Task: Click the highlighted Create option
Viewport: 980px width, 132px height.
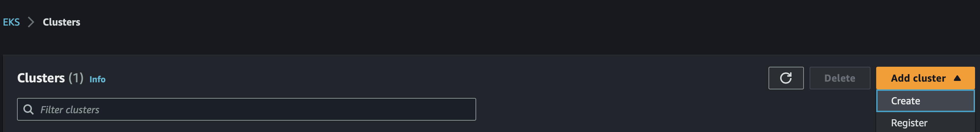Action: click(x=925, y=101)
